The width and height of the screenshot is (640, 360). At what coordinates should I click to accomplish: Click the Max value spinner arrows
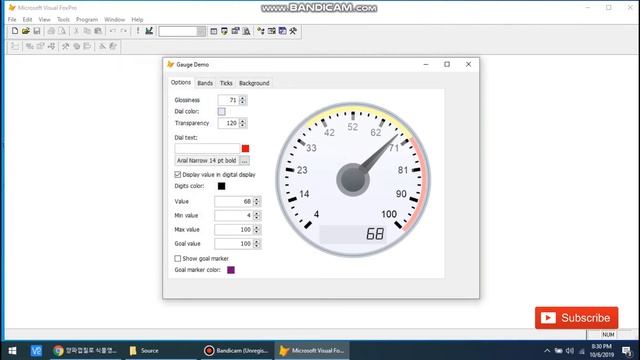(x=257, y=229)
